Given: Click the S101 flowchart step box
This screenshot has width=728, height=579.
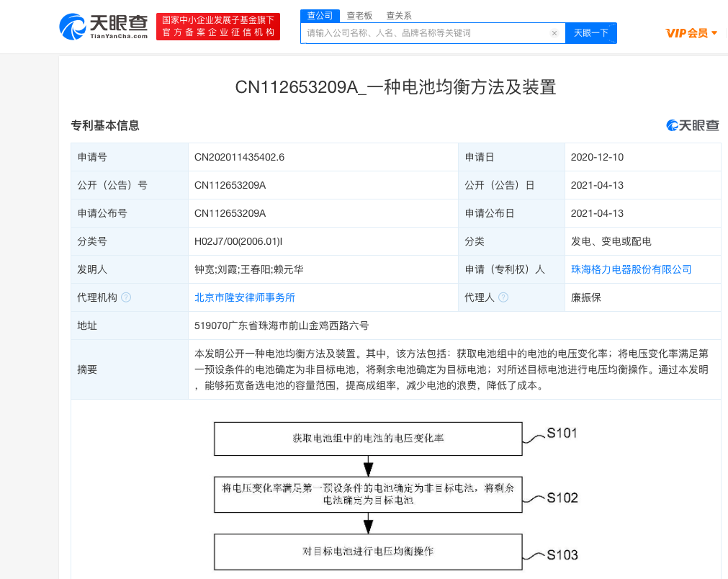Looking at the screenshot, I should coord(367,439).
